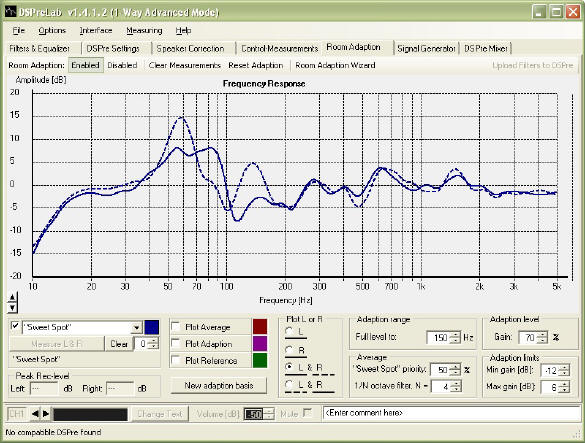Enable the Plot Adaption checkbox

176,343
